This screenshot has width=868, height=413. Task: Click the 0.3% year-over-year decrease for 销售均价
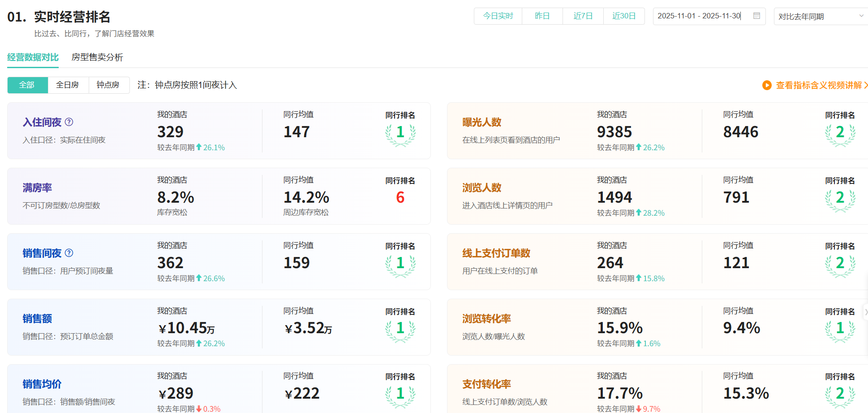[x=208, y=409]
